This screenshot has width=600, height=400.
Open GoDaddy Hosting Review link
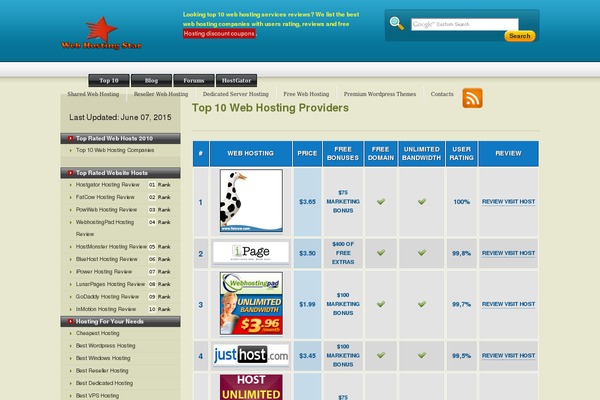click(x=107, y=297)
